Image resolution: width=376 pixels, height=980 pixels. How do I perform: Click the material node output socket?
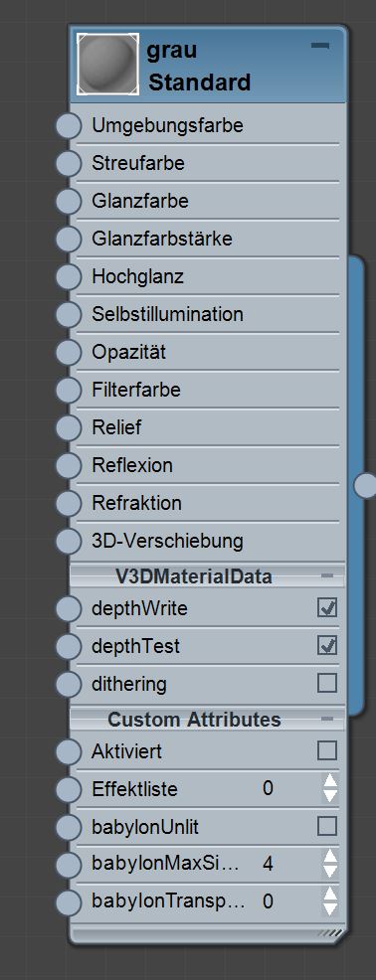point(366,485)
